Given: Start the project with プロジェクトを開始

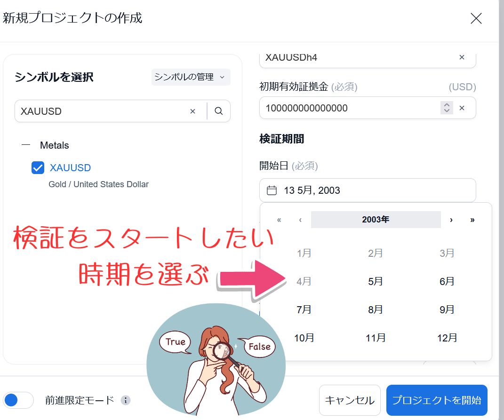Looking at the screenshot, I should (436, 400).
